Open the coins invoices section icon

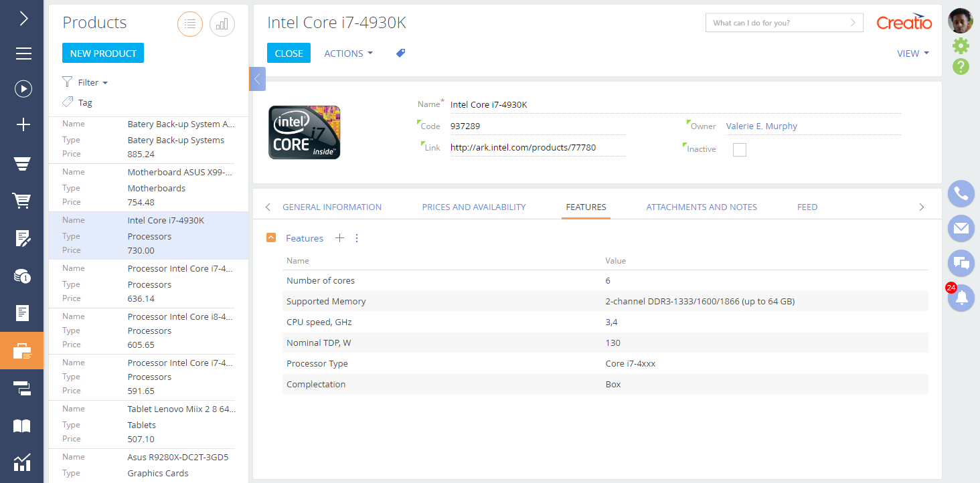tap(23, 276)
